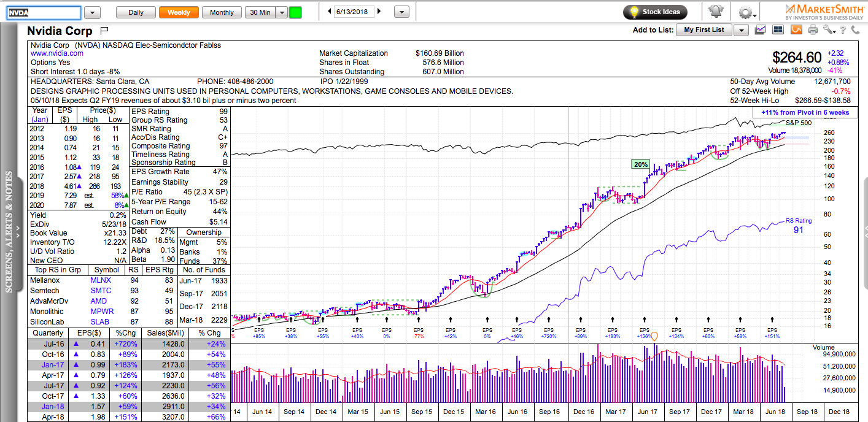Click the Apr-18 EPS change +151%
This screenshot has height=422, width=868.
127,417
